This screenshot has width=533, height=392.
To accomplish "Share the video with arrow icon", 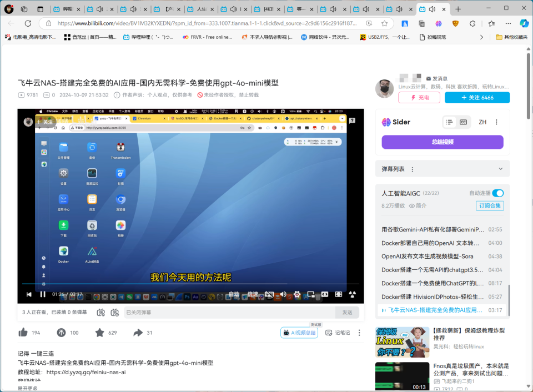I will point(138,333).
